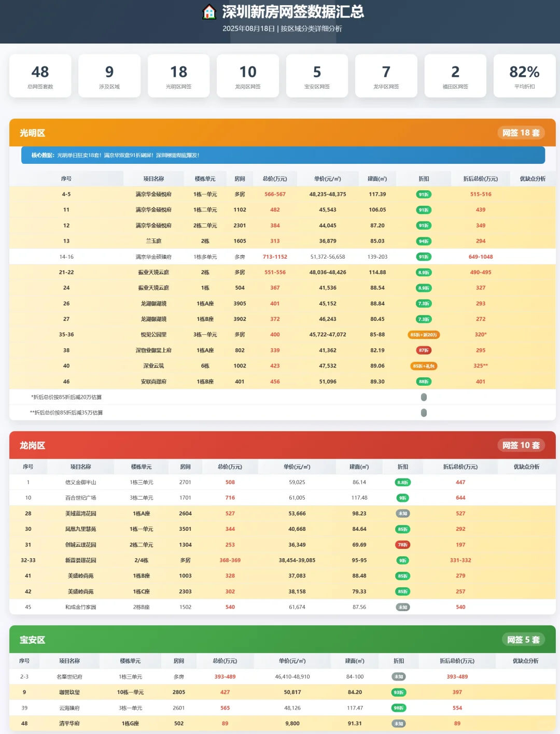Screen dimensions: 560x734
Task: Click project name 凤凰九里慧苑
Action: point(80,529)
